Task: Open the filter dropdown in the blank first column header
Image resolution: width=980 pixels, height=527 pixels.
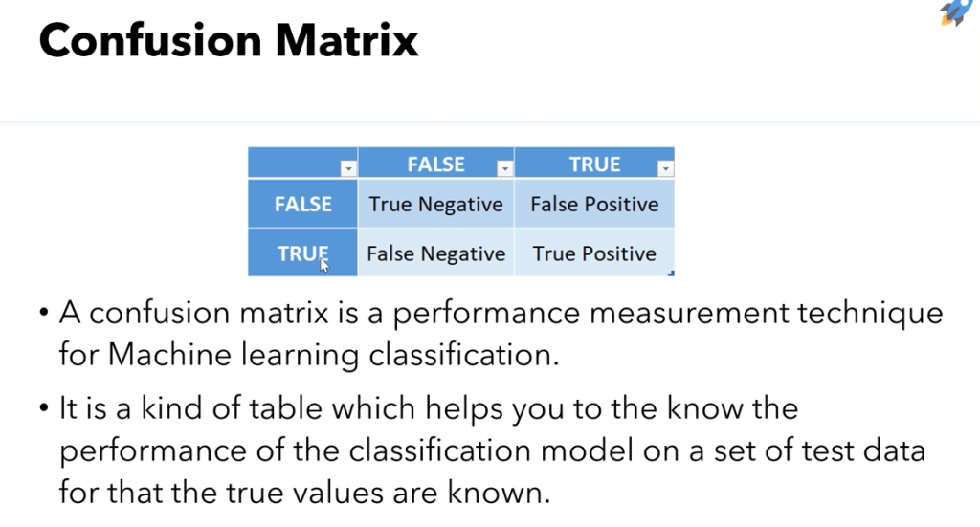Action: [348, 169]
